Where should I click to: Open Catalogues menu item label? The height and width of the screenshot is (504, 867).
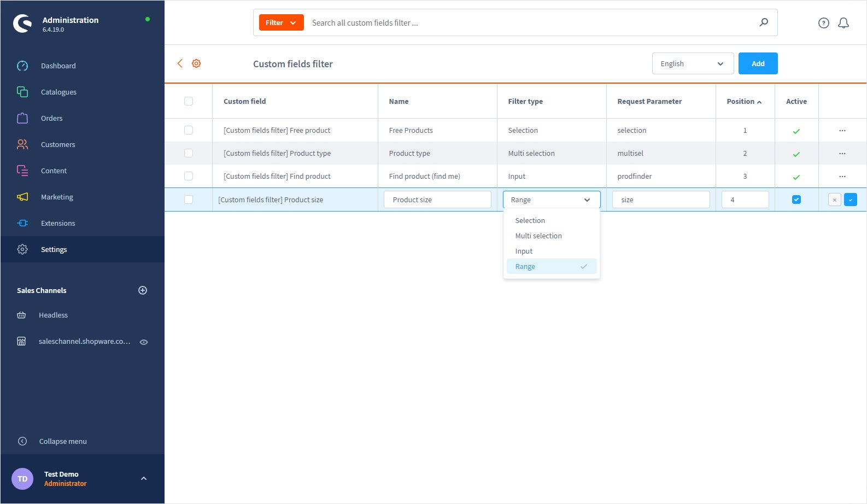(58, 92)
